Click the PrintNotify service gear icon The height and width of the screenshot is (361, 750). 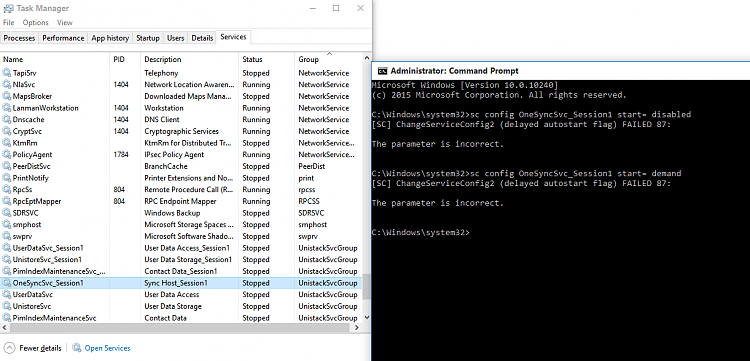[x=6, y=178]
